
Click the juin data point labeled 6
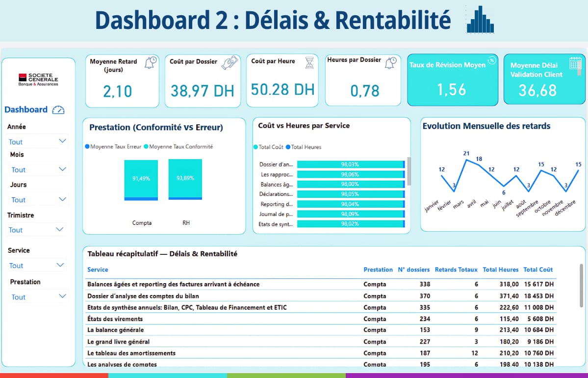pyautogui.click(x=504, y=186)
